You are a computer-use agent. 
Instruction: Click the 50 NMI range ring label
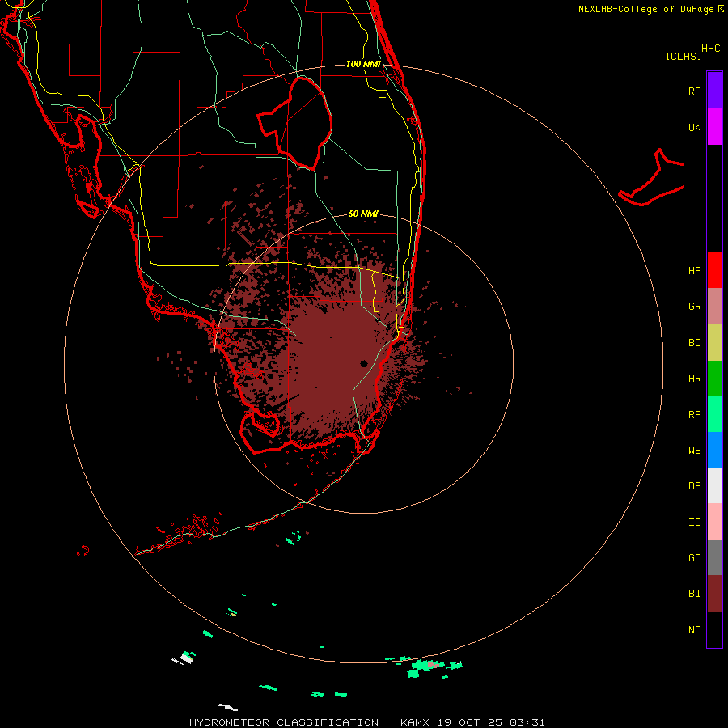coord(363,214)
